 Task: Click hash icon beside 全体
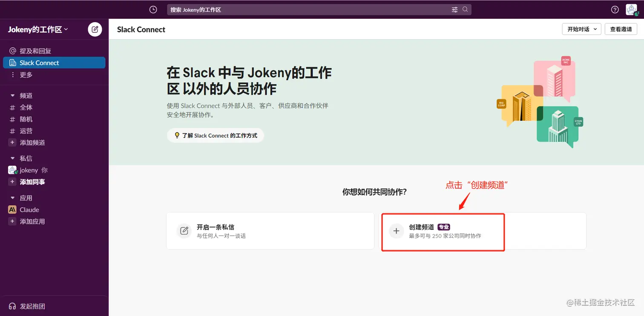(12, 107)
